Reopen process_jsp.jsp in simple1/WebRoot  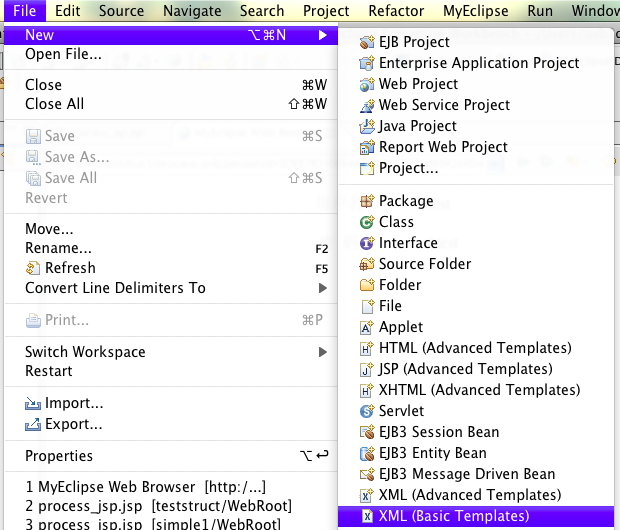point(171,524)
